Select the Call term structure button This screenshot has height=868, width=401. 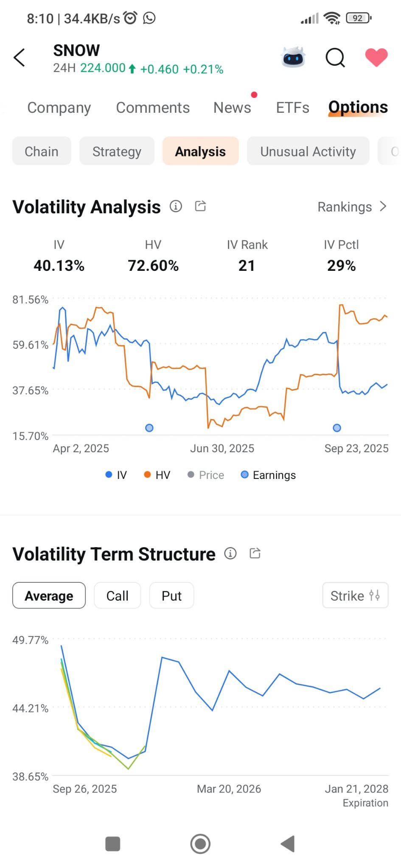coord(117,595)
